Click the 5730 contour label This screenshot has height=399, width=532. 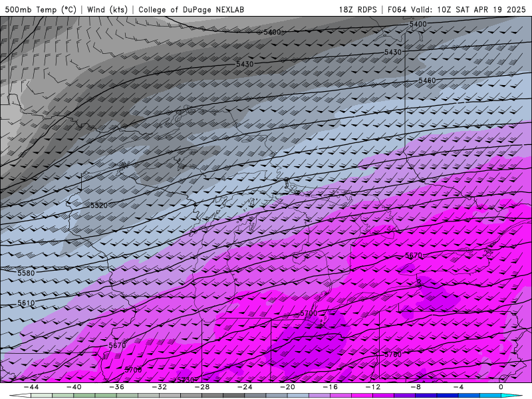pos(186,380)
